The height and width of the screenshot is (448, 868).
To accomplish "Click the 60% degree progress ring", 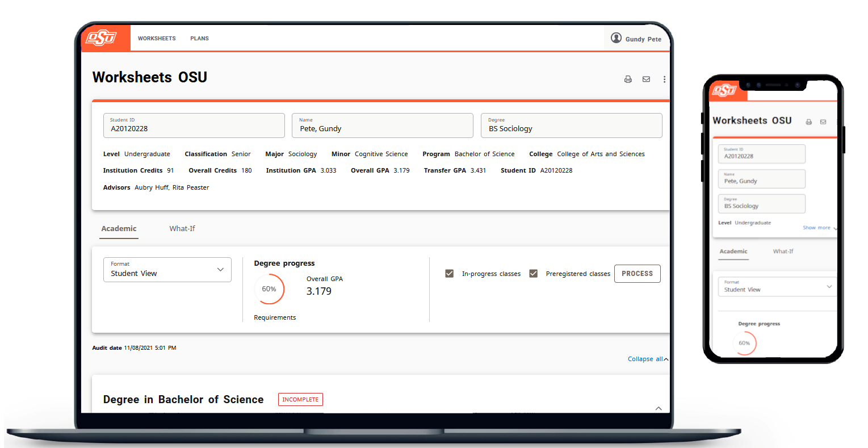I will 270,289.
